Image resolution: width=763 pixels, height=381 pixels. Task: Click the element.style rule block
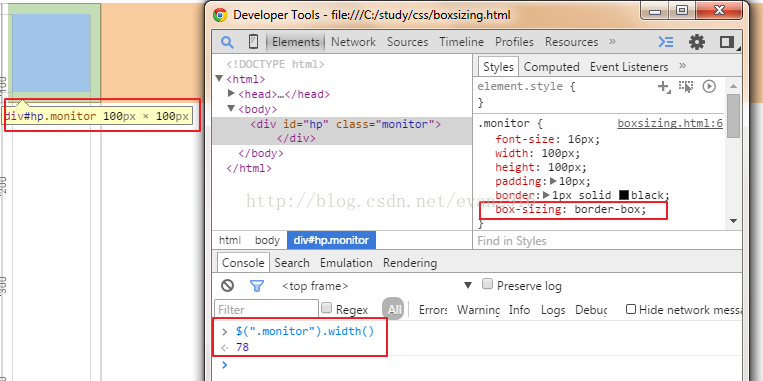tap(600, 94)
